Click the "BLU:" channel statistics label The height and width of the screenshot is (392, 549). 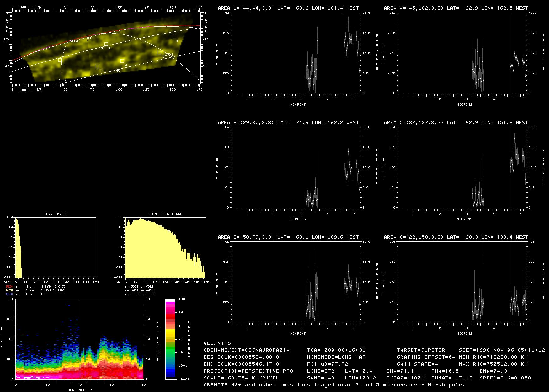(x=10, y=294)
